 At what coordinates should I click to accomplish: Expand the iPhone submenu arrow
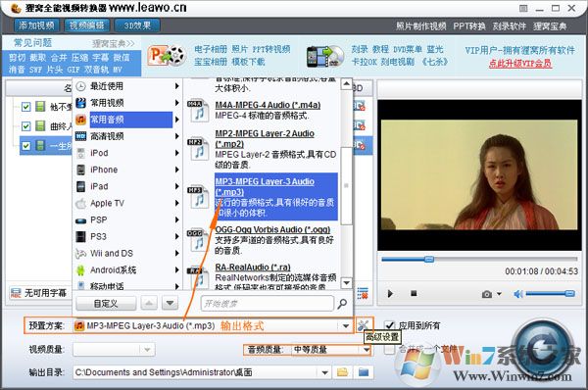point(176,170)
